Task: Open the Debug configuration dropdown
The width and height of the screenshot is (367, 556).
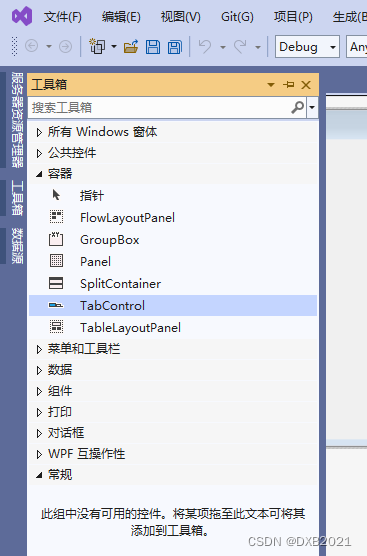Action: point(307,46)
